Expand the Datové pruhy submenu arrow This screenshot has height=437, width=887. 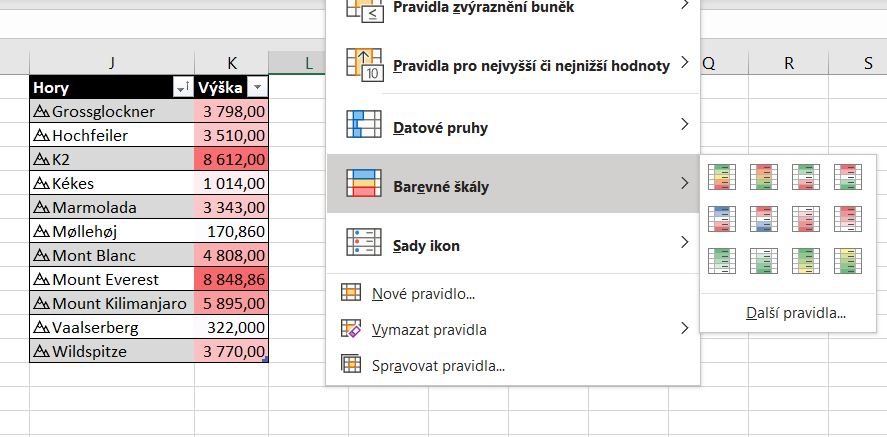[684, 125]
